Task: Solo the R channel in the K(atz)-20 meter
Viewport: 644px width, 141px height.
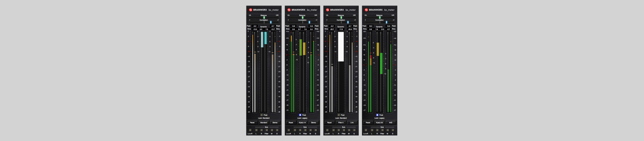Action: tap(377, 130)
